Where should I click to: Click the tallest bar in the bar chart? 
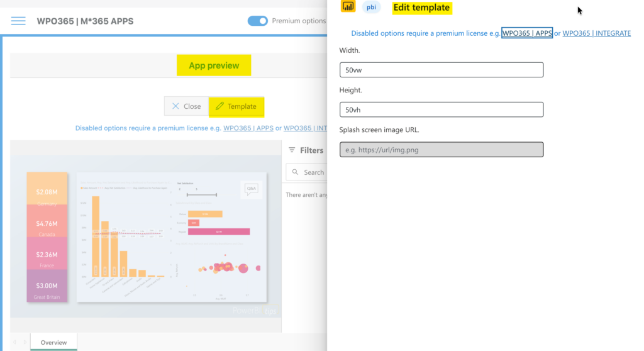tap(96, 237)
